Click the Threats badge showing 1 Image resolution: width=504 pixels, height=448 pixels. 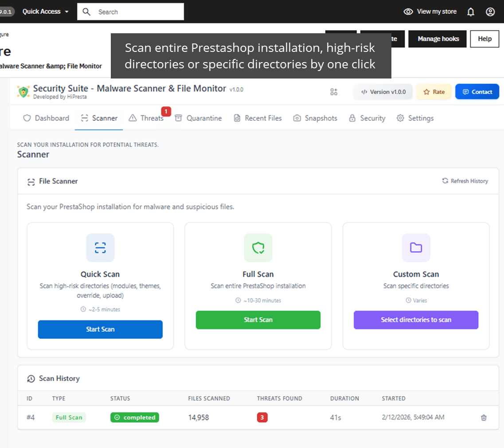tap(166, 111)
